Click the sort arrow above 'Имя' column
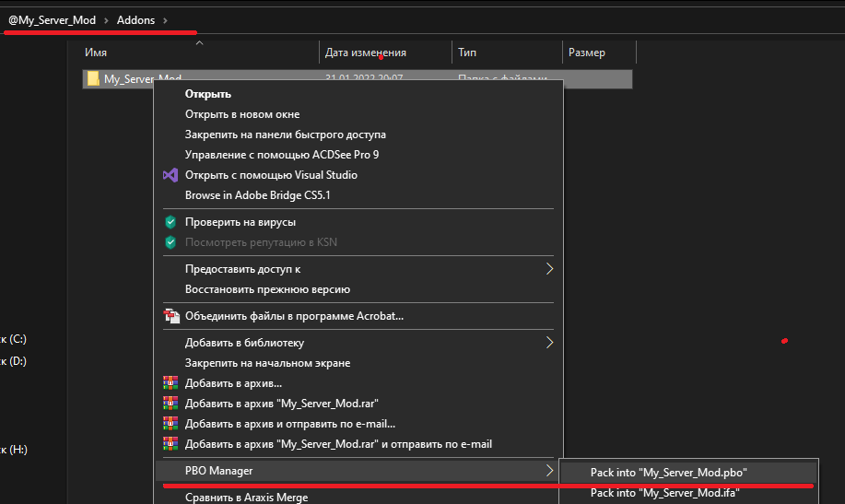 [199, 42]
